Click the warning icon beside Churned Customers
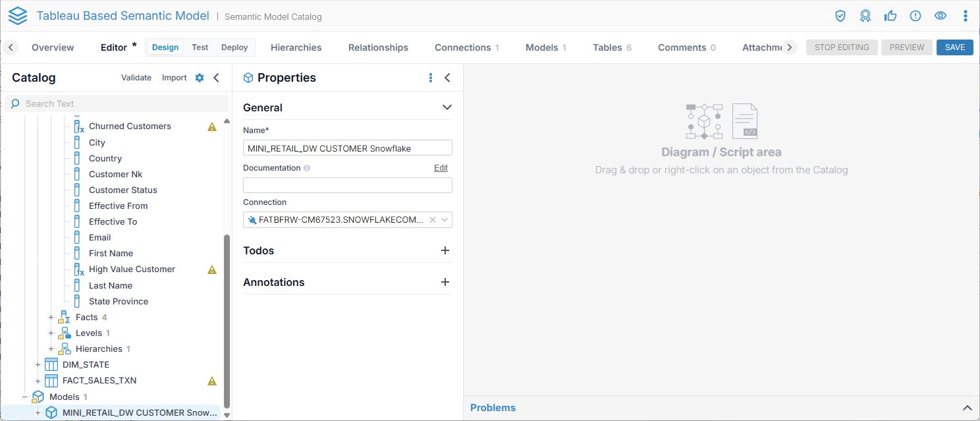This screenshot has height=421, width=980. tap(212, 126)
